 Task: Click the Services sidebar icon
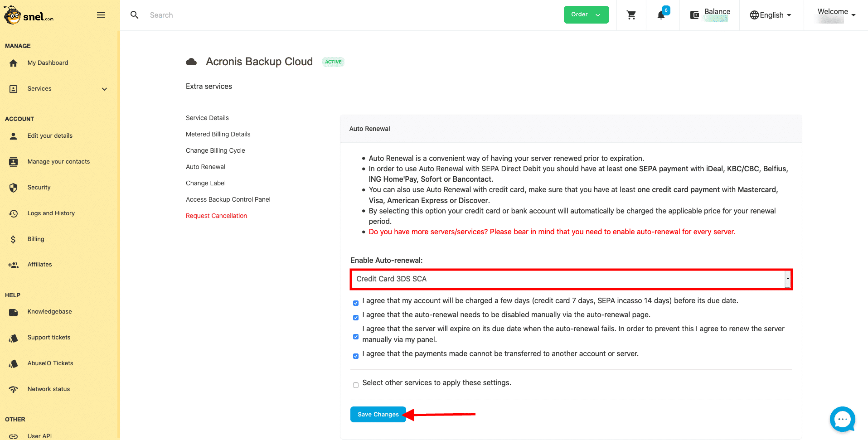click(14, 89)
